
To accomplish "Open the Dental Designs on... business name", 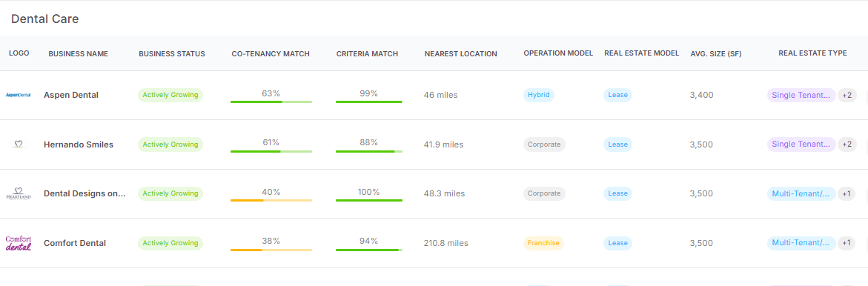I will (85, 193).
